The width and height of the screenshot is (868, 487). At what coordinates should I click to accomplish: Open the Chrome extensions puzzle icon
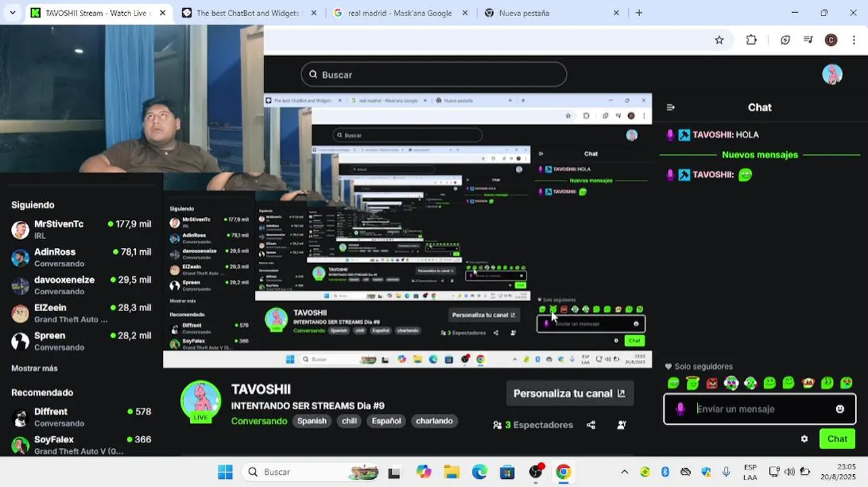(x=751, y=40)
